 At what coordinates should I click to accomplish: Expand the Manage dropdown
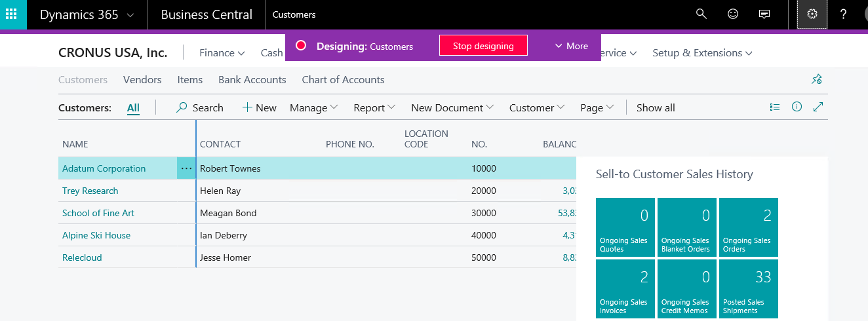[x=313, y=108]
